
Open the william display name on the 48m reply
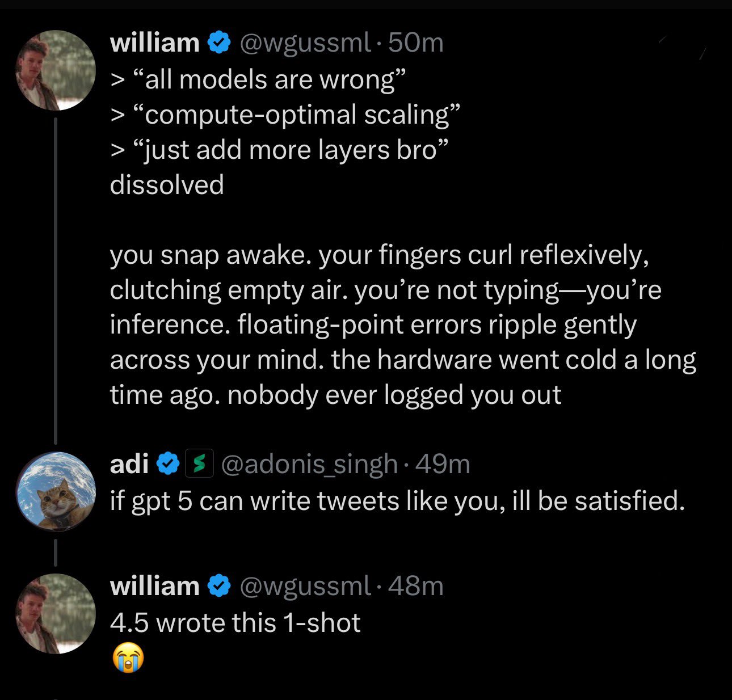[x=154, y=586]
